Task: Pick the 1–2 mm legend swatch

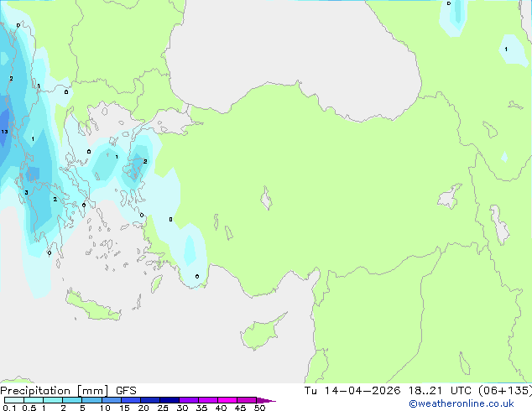Action: [53, 400]
